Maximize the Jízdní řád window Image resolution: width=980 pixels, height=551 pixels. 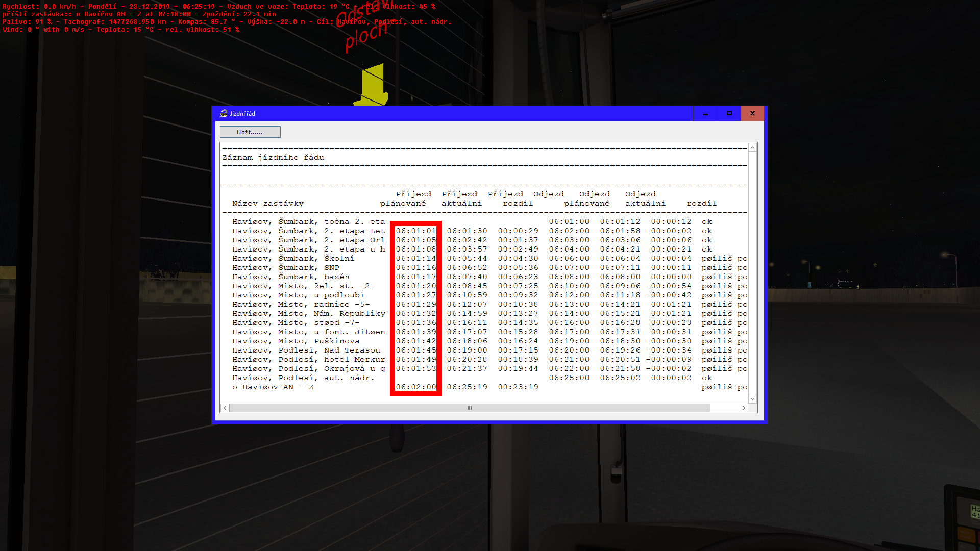(729, 113)
